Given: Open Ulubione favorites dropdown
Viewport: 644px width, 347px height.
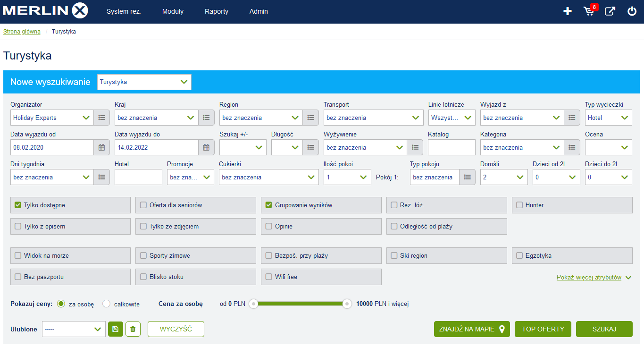Looking at the screenshot, I should [74, 329].
